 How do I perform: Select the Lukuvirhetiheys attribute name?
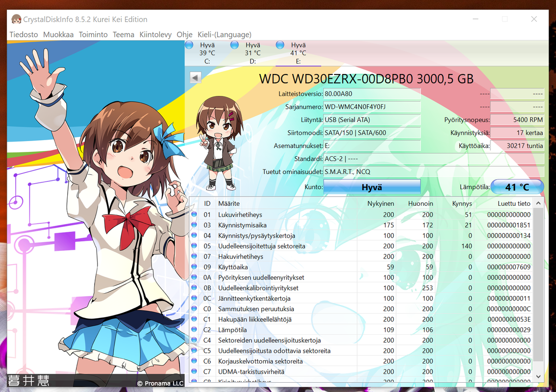[x=240, y=215]
